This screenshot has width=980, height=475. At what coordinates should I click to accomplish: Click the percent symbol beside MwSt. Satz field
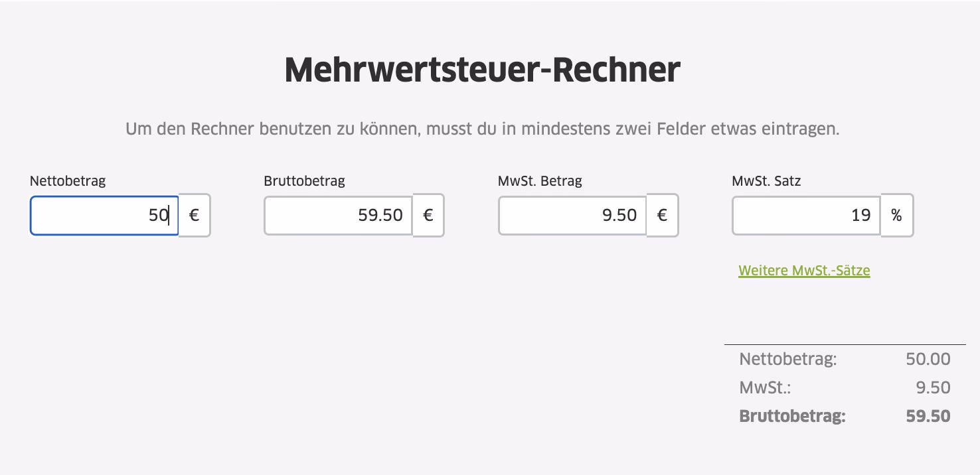tap(897, 215)
